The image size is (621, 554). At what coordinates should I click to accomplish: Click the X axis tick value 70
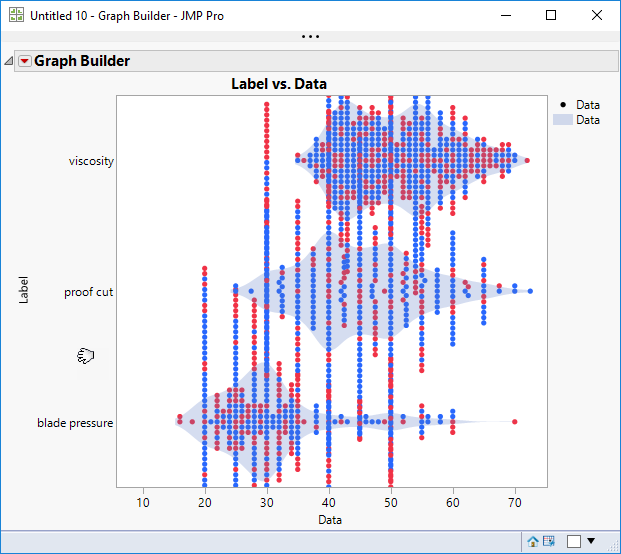pos(515,503)
